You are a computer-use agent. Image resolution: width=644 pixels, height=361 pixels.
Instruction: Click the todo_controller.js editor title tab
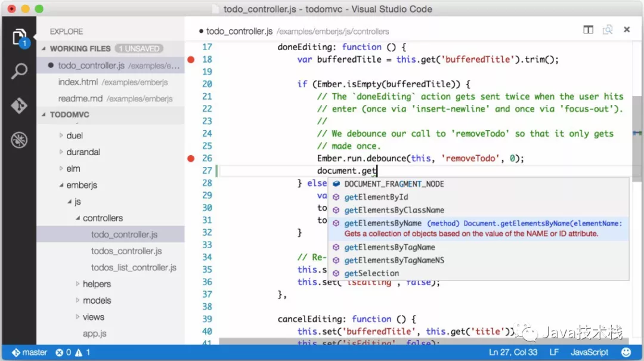point(293,31)
